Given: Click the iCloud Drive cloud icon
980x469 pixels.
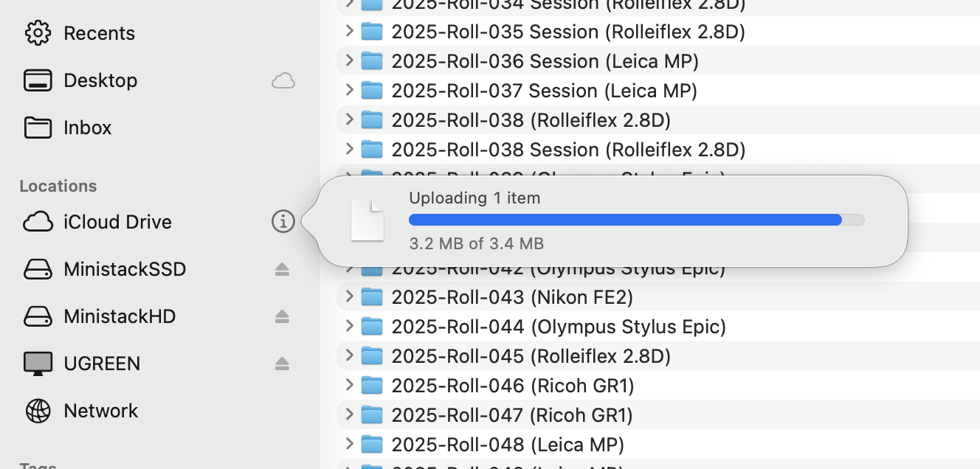Looking at the screenshot, I should (x=38, y=221).
